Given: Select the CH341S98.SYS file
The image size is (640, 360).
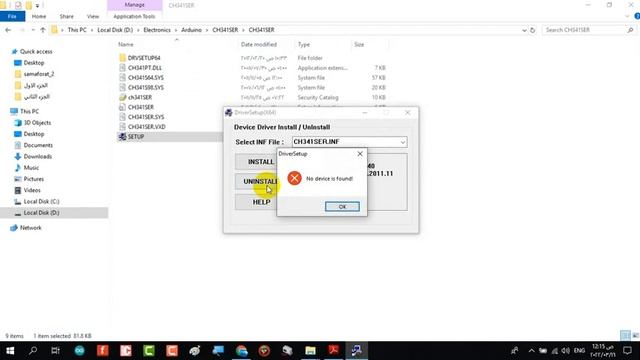Looking at the screenshot, I should 145,87.
